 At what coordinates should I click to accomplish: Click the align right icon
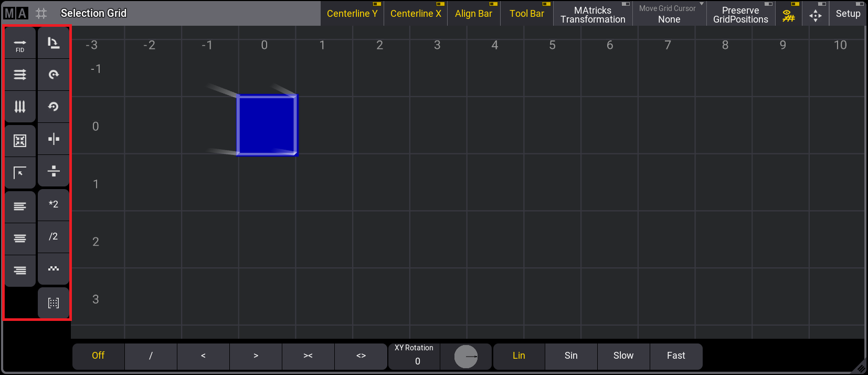coord(20,270)
